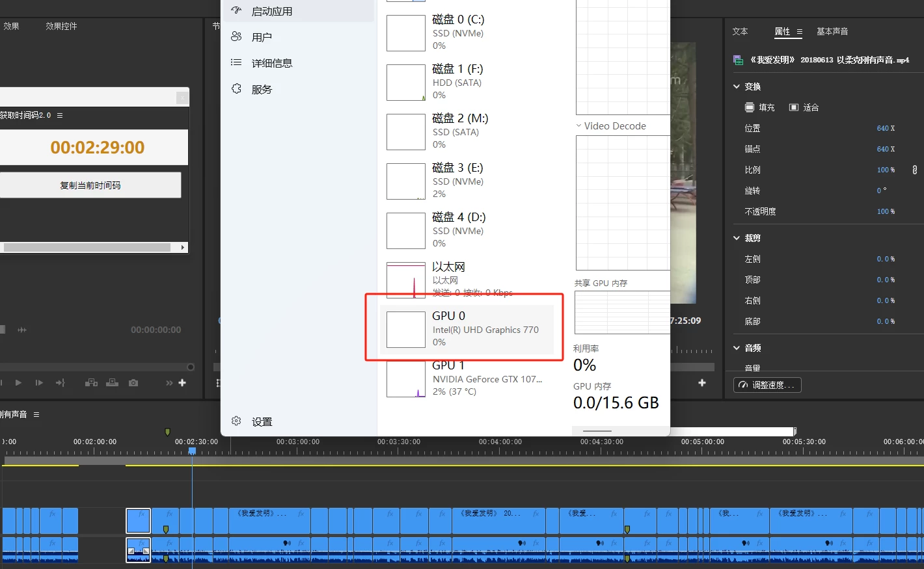Image resolution: width=924 pixels, height=569 pixels.
Task: Click the 适合 fit frame icon
Action: click(794, 107)
